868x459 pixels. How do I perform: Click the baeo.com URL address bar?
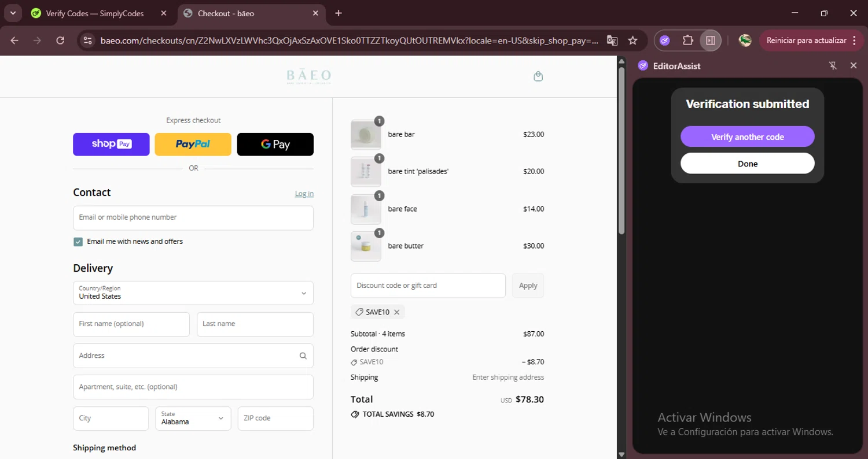(349, 40)
